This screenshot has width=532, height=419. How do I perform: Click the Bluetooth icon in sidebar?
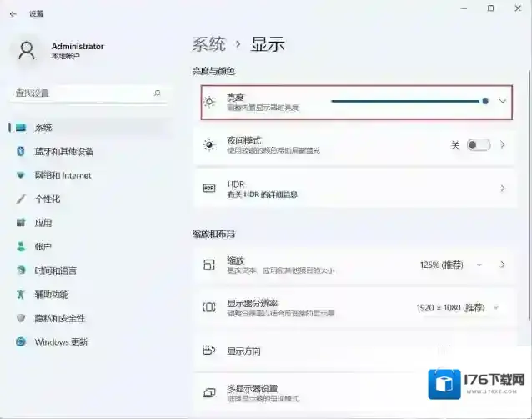click(x=21, y=151)
